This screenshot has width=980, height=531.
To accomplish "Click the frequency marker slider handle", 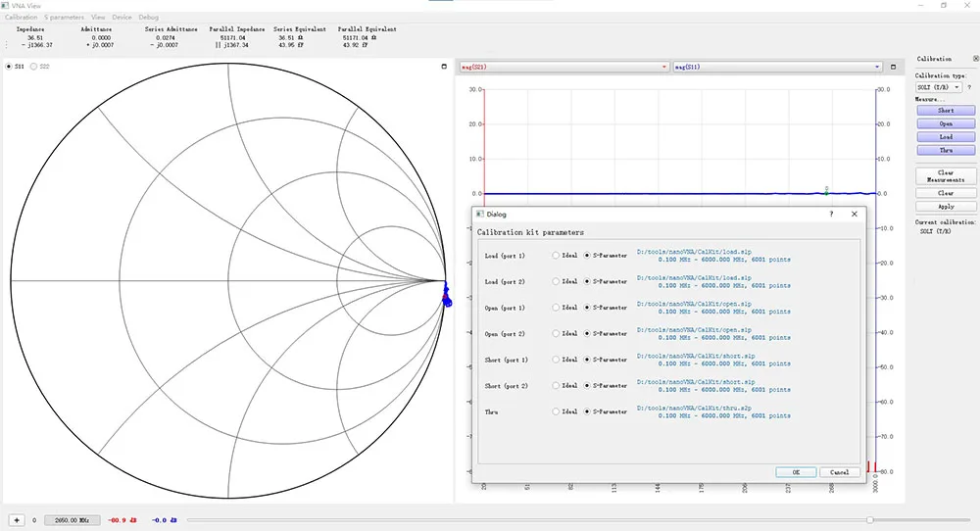I will (x=869, y=520).
